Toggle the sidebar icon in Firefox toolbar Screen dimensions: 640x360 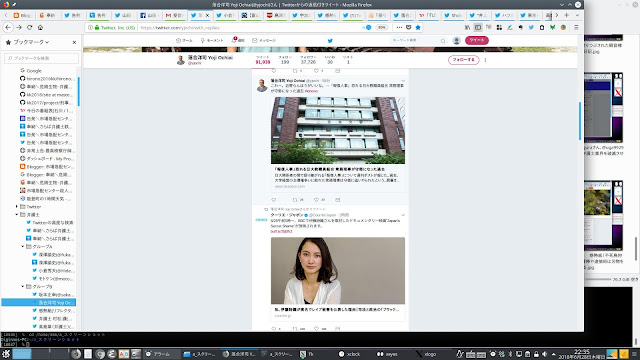[478, 27]
